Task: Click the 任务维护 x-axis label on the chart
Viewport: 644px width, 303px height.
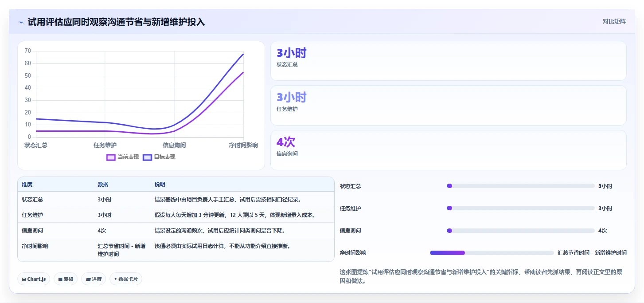Action: (x=105, y=145)
